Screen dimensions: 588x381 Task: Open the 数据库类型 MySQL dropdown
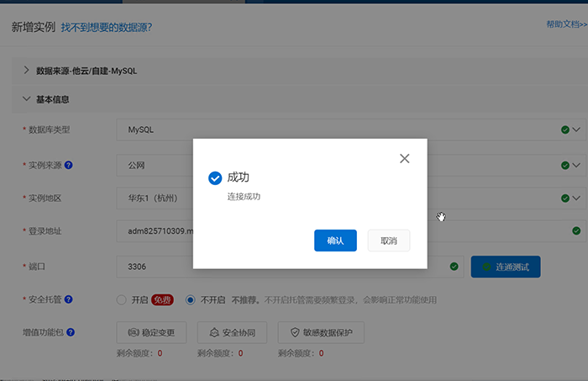coord(576,130)
